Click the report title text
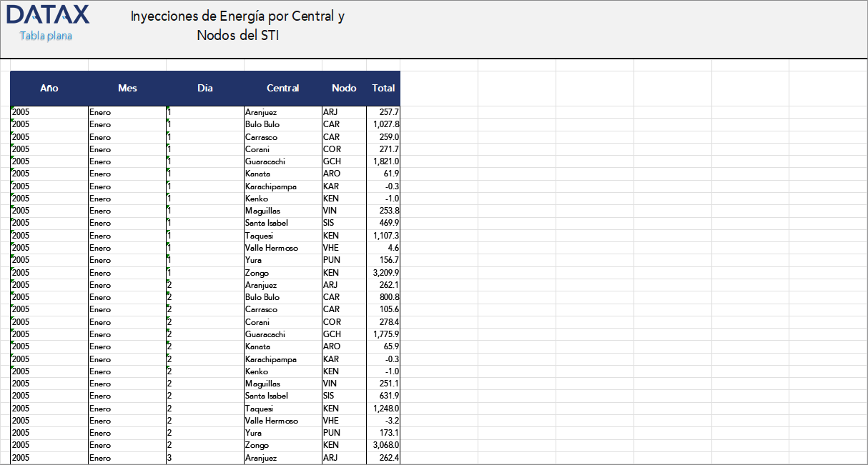The width and height of the screenshot is (868, 465). [x=238, y=25]
